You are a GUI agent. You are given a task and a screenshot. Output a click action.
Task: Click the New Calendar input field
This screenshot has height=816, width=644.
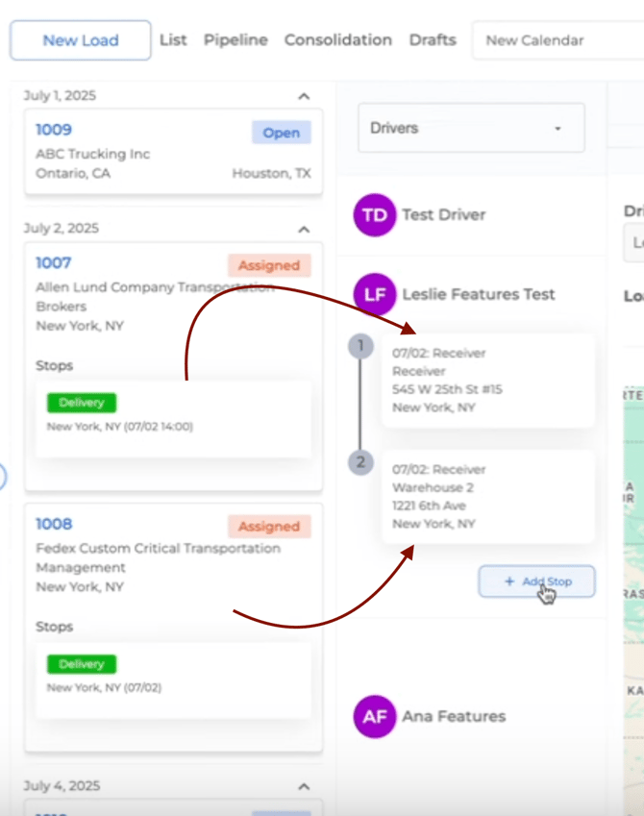click(x=557, y=40)
